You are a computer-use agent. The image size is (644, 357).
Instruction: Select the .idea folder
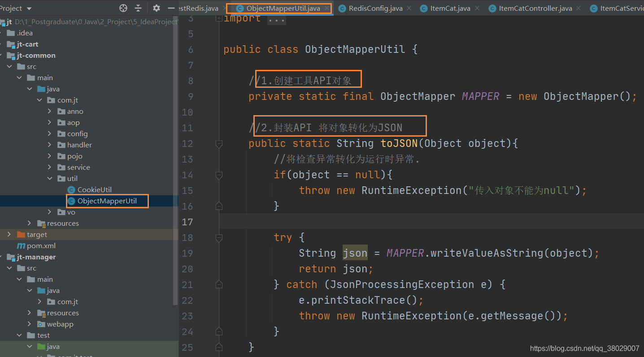click(x=25, y=33)
